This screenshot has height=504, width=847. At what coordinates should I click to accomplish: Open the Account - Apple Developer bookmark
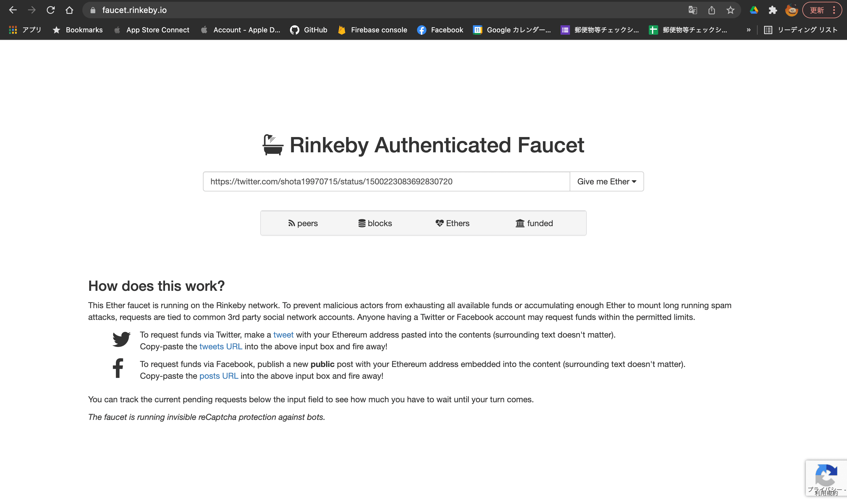point(241,30)
